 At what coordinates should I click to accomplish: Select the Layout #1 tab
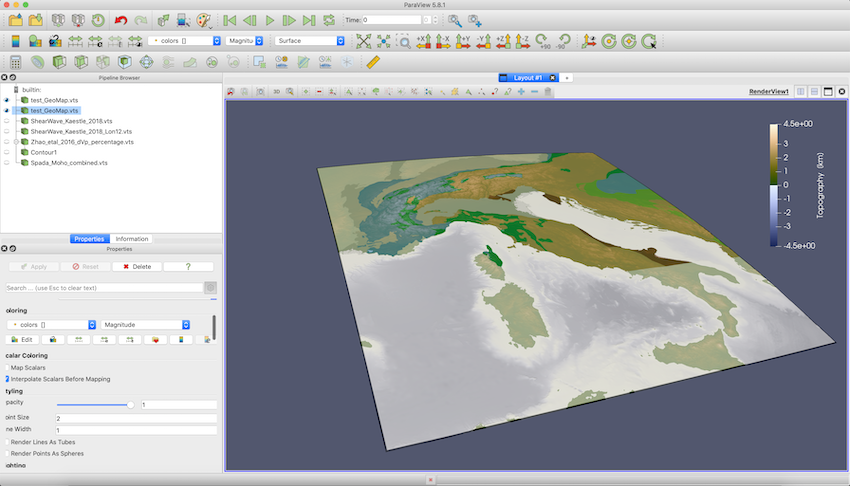[x=526, y=77]
